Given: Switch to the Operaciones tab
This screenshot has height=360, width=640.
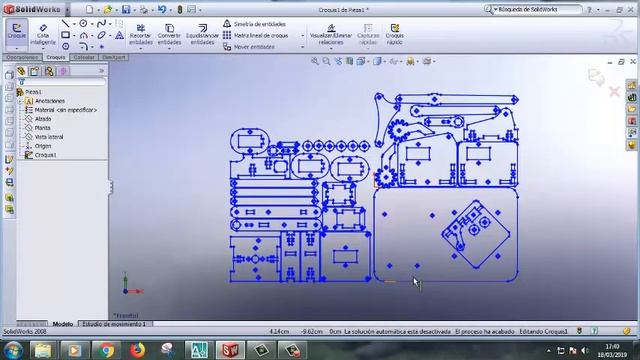Looking at the screenshot, I should (22, 57).
